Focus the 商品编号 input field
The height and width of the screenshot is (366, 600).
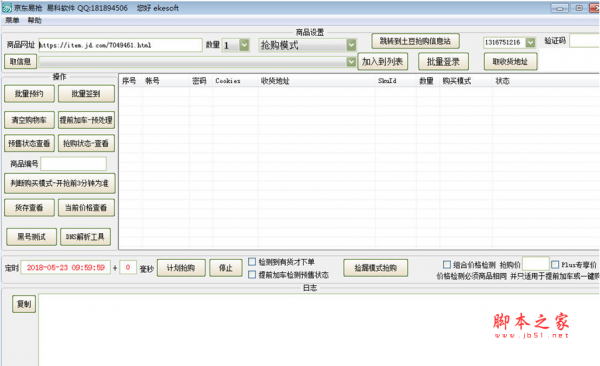click(x=73, y=164)
